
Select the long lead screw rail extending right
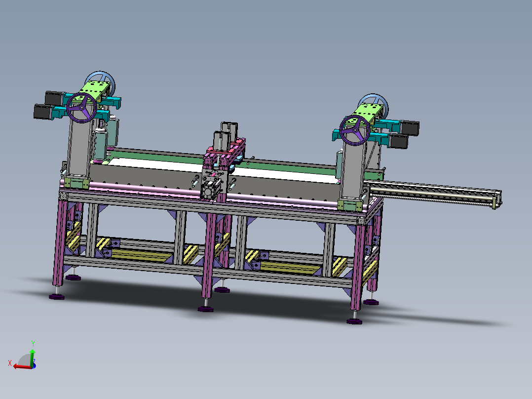click(x=433, y=194)
